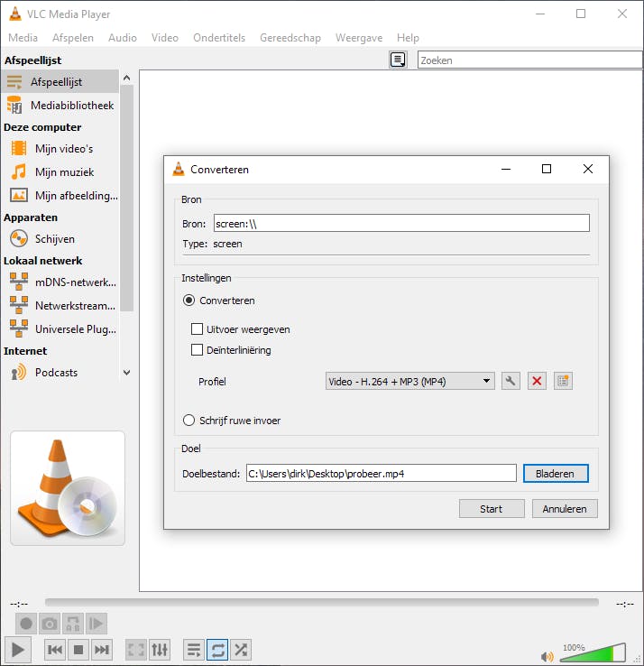Viewport: 644px width, 666px height.
Task: Change playlist view mode icon
Action: 398,60
